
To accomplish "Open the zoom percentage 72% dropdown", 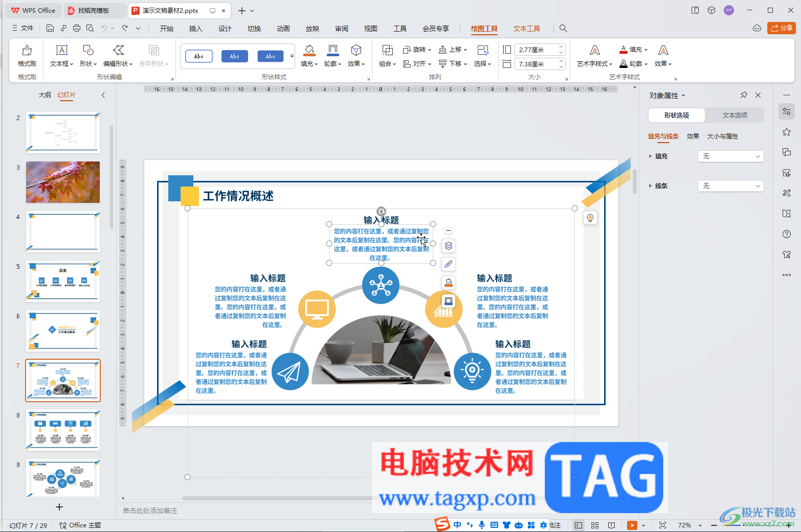I will click(700, 525).
